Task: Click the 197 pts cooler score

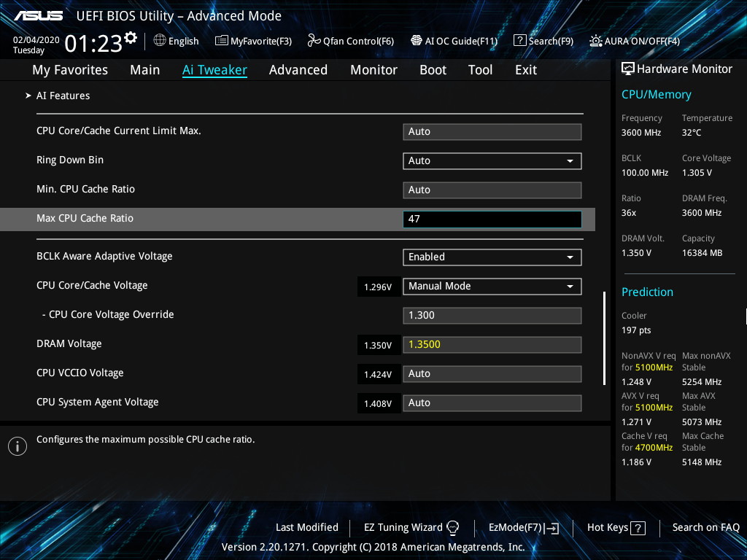Action: pos(636,330)
